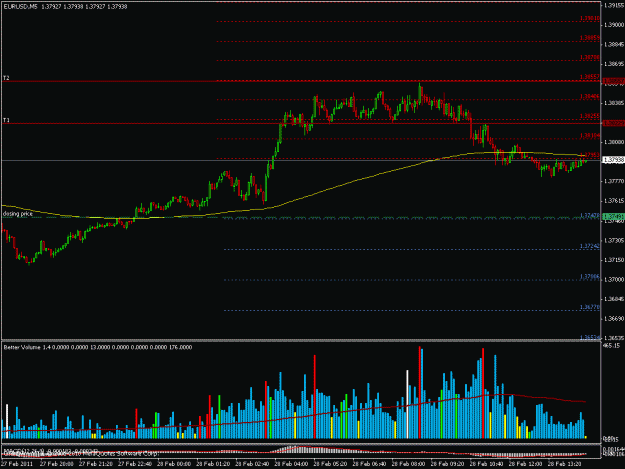Viewport: 625px width, 469px height.
Task: Click the red T2 price tag on axis
Action: [613, 81]
